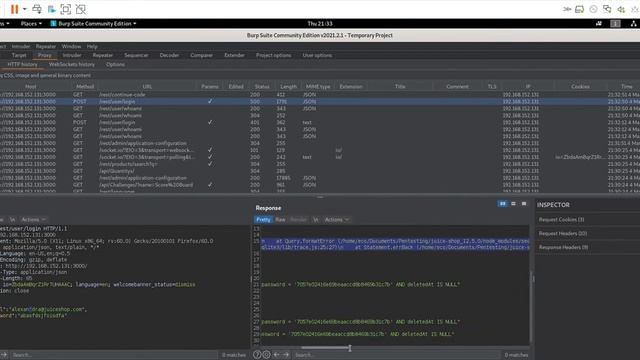Image resolution: width=640 pixels, height=360 pixels.
Task: Toggle \n non-printable characters in Request panel
Action: pos(12,220)
